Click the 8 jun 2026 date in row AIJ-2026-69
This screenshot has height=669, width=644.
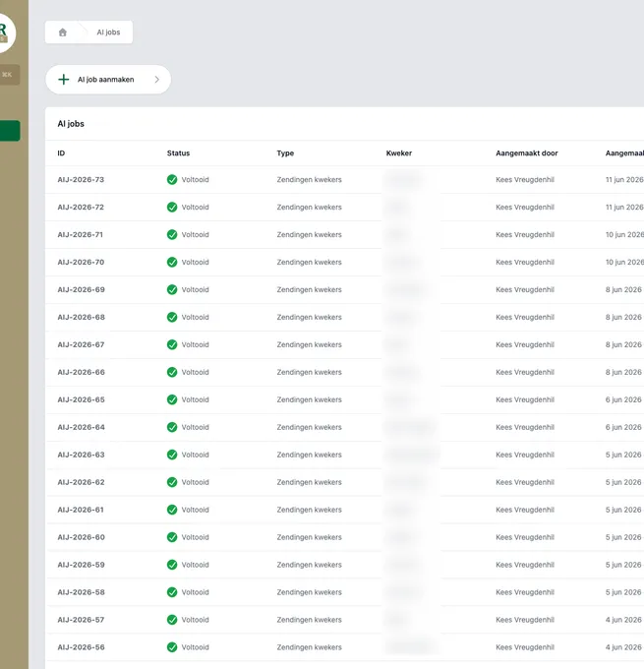pos(623,289)
